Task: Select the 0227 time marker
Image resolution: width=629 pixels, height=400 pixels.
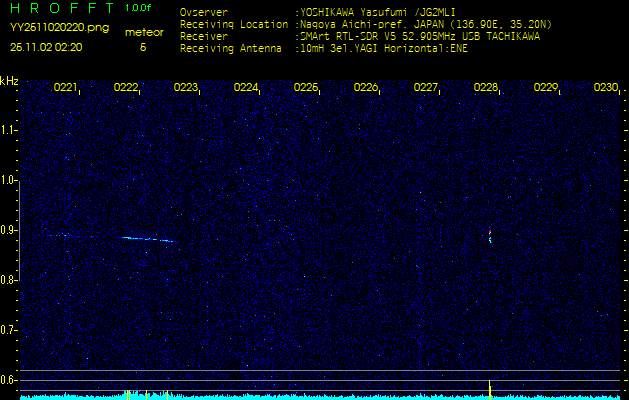Action: tap(426, 87)
